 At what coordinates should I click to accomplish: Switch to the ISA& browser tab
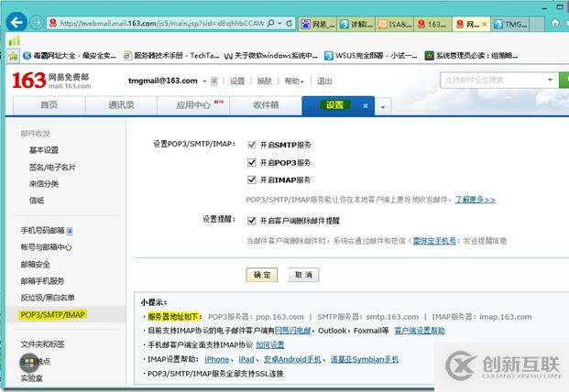[x=395, y=25]
